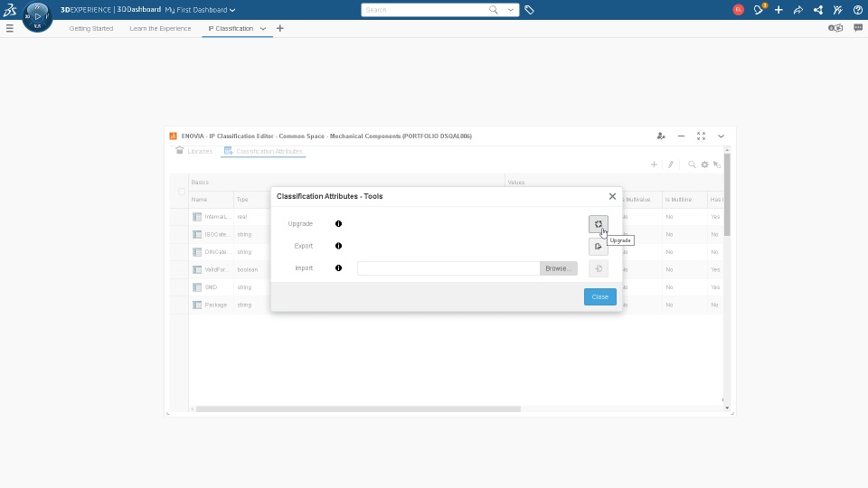Open the tools icon in top bar
The width and height of the screenshot is (868, 488).
[837, 10]
